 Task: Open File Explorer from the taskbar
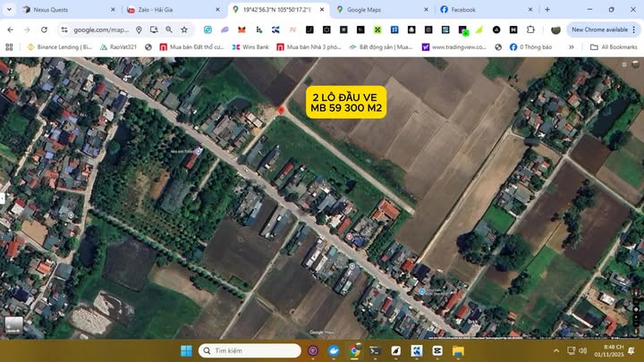[458, 350]
